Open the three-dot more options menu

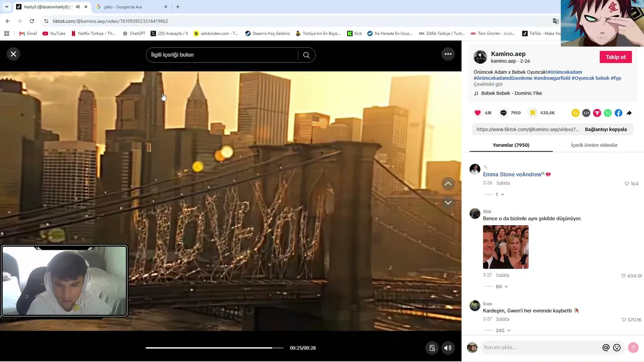[448, 54]
